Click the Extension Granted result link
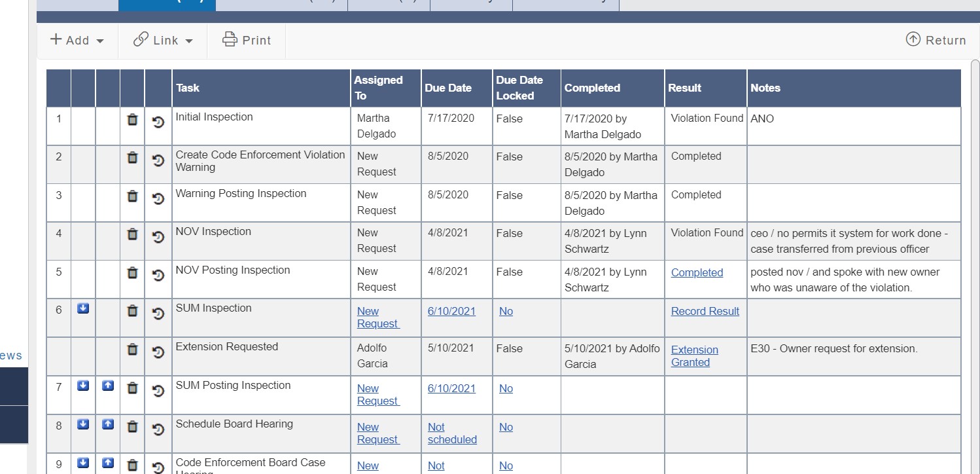Viewport: 980px width, 474px height. click(x=694, y=355)
